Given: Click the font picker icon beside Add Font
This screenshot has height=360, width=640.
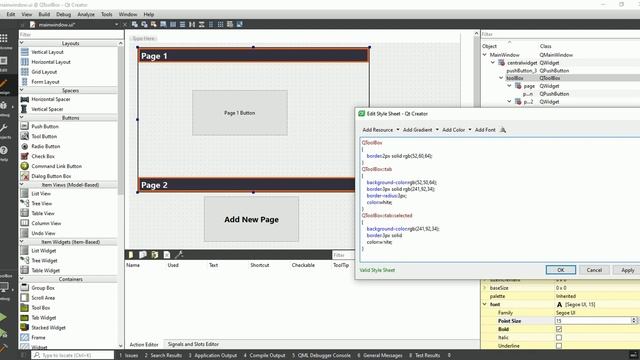Looking at the screenshot, I should pos(503,130).
